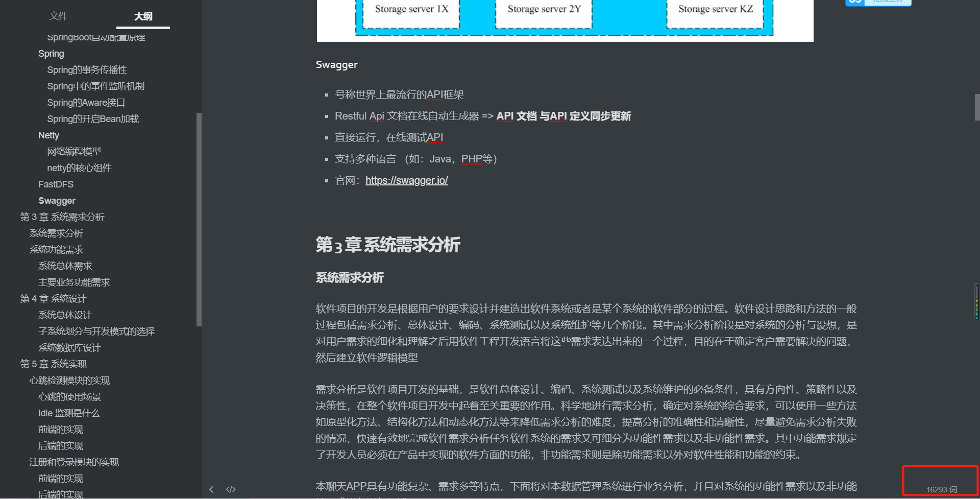Screen dimensions: 980x499
Task: Open the https://swagger.io/ link
Action: coord(406,180)
